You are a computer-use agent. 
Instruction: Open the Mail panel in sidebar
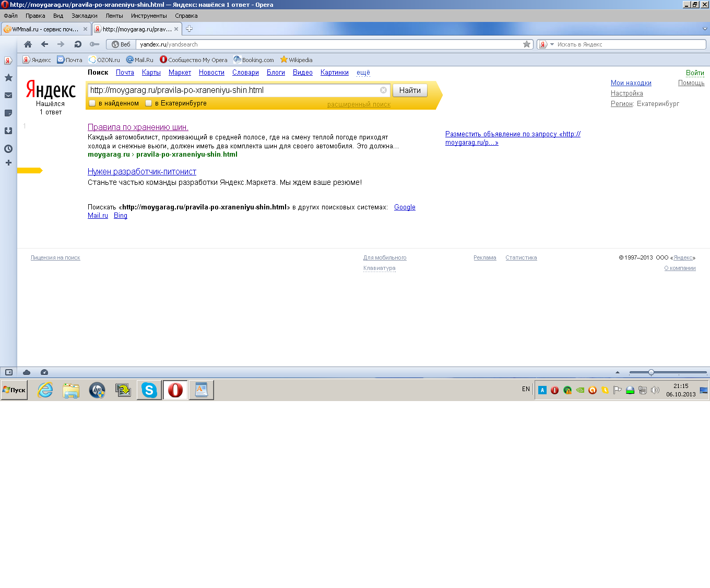pos(8,96)
